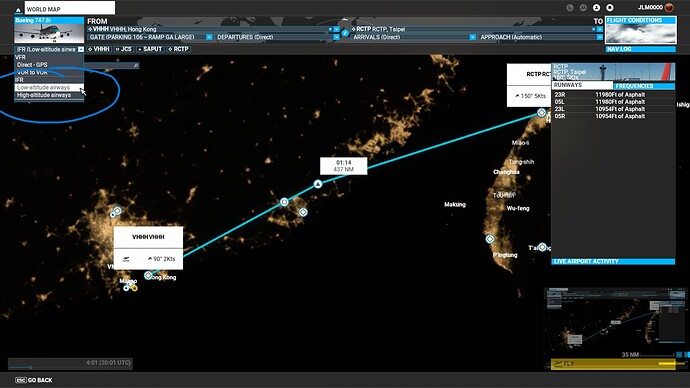Click the yellow FLY button
690x388 pixels.
point(613,364)
